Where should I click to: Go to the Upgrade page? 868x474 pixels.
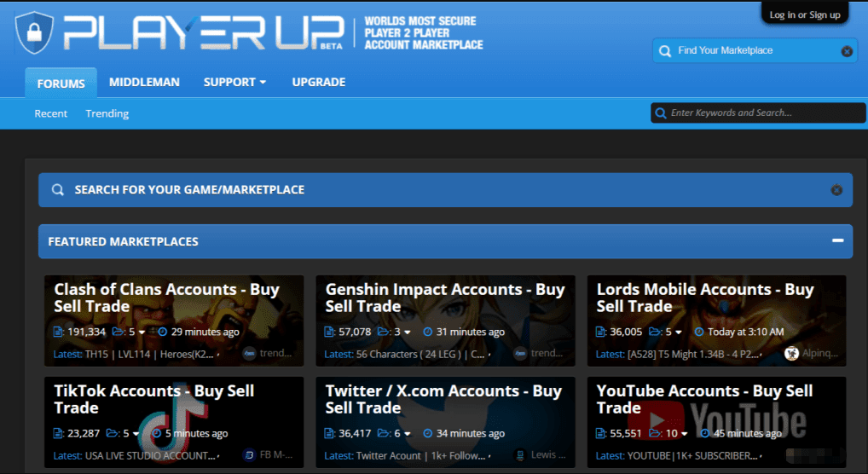click(318, 82)
